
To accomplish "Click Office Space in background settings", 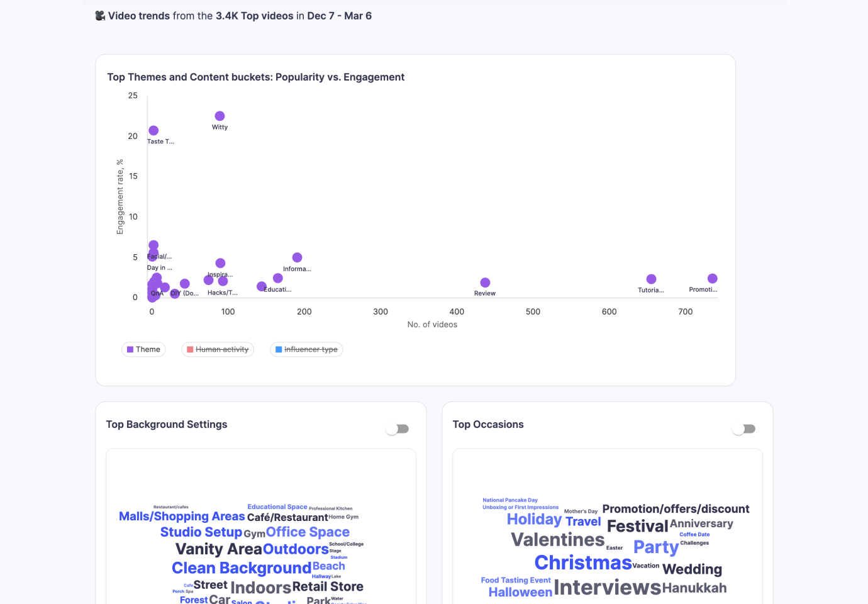I will coord(308,532).
